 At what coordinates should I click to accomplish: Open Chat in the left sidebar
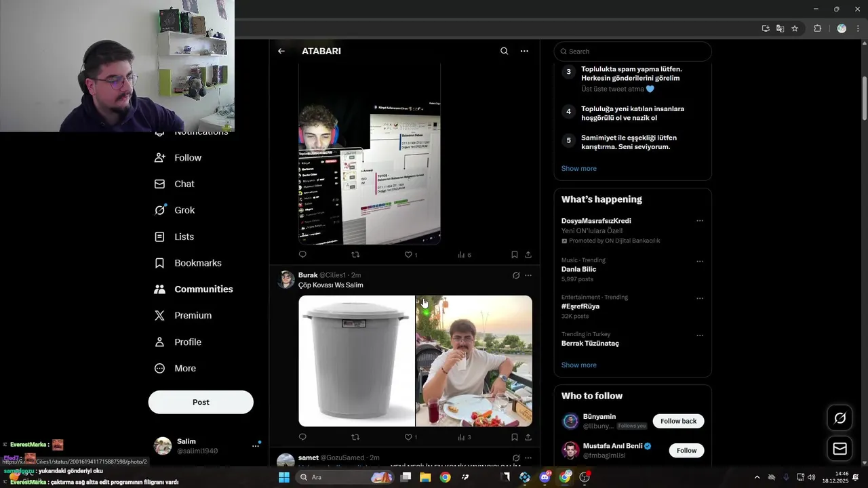pyautogui.click(x=175, y=184)
